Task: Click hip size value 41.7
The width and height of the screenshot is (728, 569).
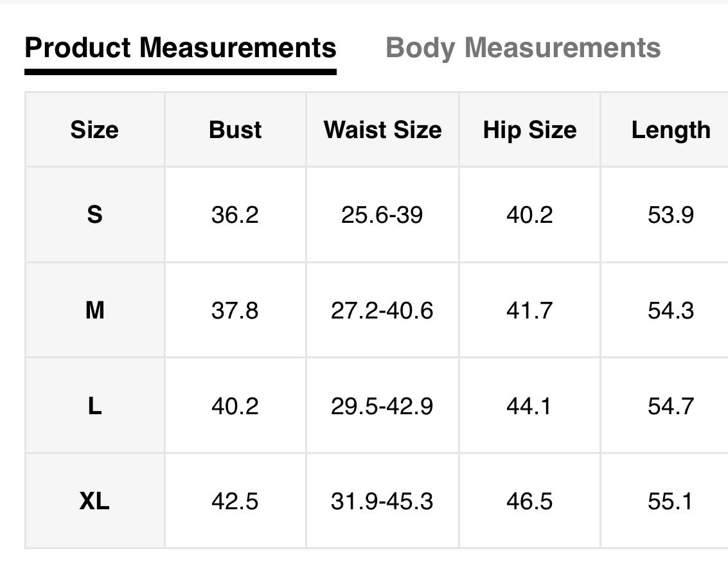Action: (x=529, y=310)
